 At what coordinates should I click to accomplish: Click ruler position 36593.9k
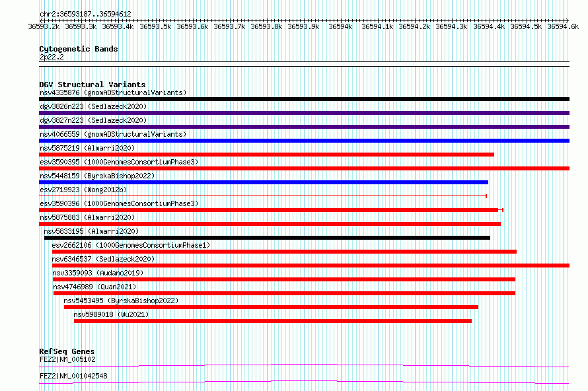303,26
